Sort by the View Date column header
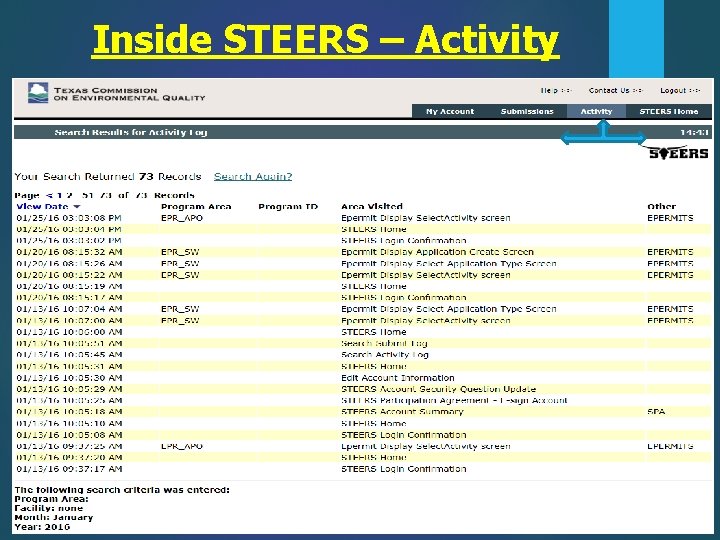 [42, 207]
